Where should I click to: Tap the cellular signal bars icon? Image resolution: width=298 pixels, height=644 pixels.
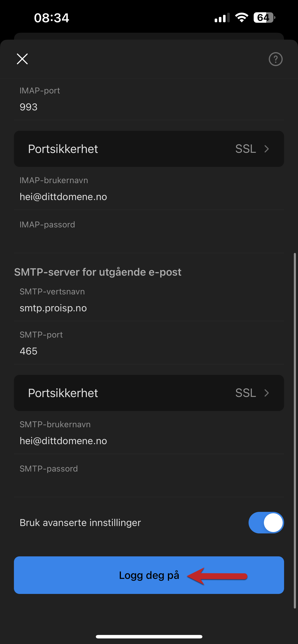222,18
